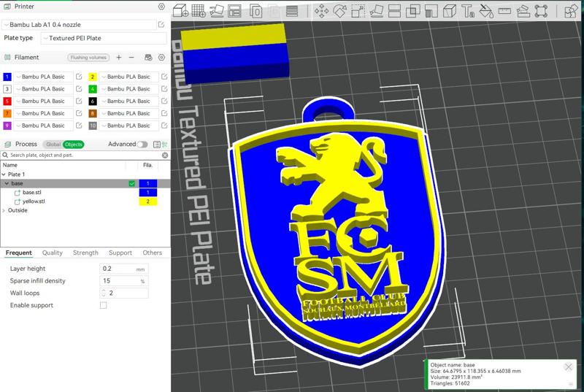Click the add filament plus icon
Viewport: 584px width, 392px height.
[119, 58]
